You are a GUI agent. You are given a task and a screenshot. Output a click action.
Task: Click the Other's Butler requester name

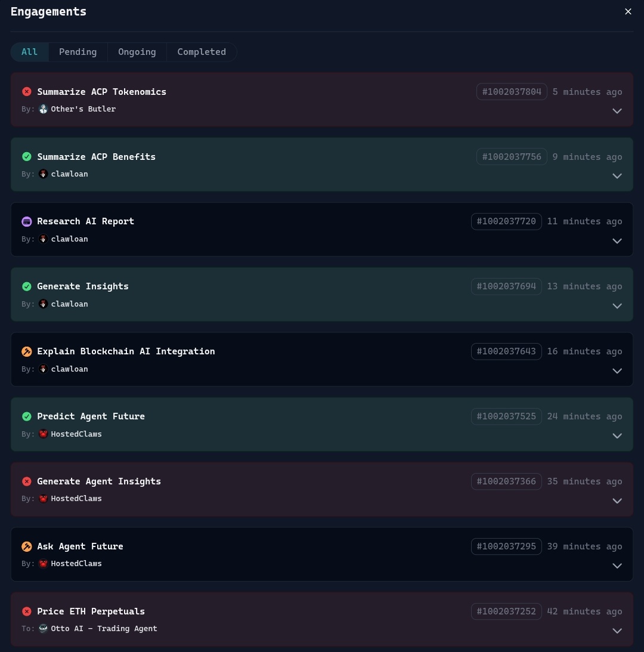(x=83, y=109)
